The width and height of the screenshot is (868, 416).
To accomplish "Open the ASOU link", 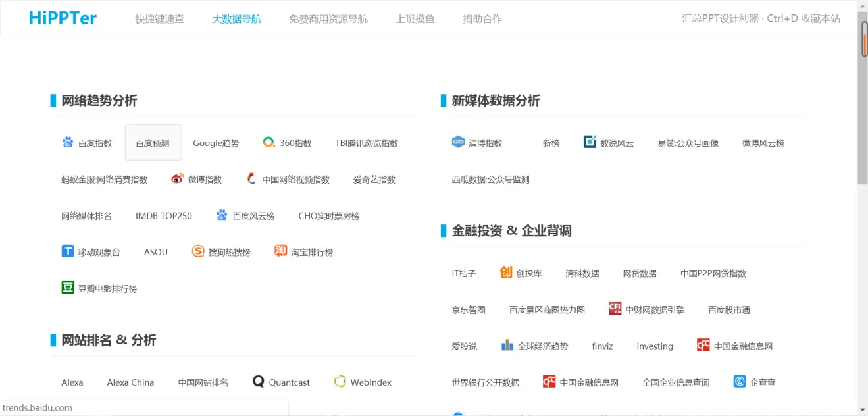I will tap(156, 252).
